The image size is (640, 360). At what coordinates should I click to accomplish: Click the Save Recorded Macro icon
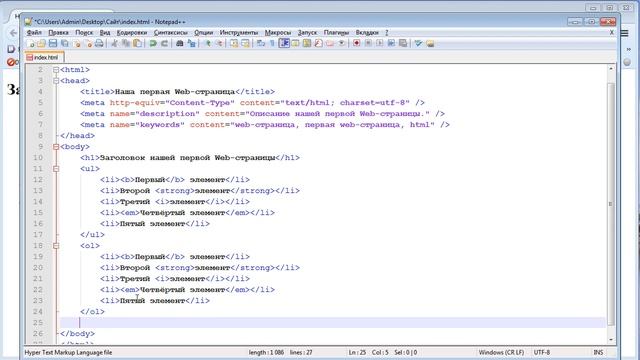coord(404,43)
